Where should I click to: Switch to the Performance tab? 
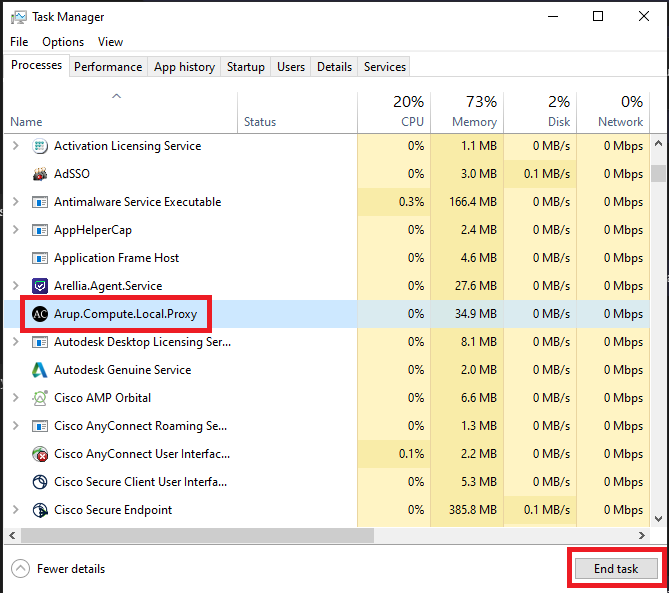pyautogui.click(x=108, y=67)
